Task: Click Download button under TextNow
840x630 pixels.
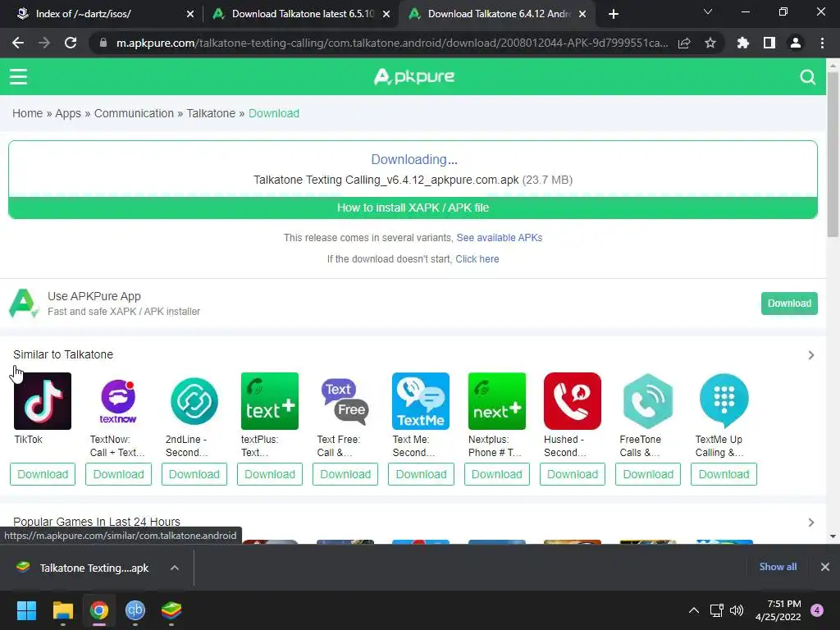Action: point(118,474)
